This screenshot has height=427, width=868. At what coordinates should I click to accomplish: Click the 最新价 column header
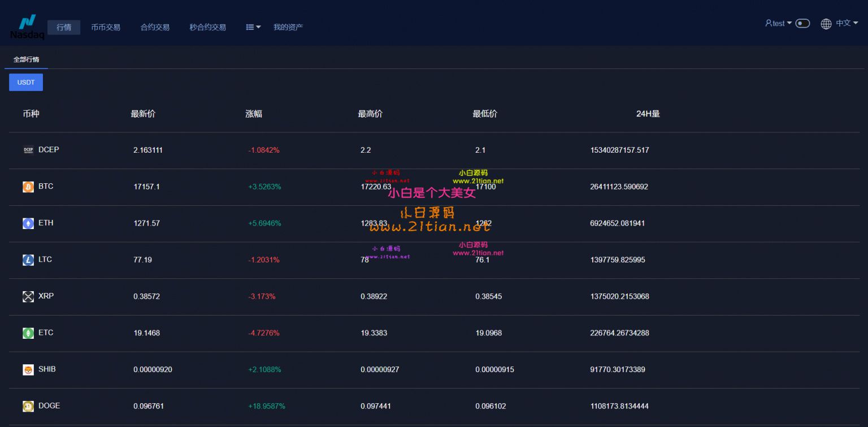pos(143,114)
